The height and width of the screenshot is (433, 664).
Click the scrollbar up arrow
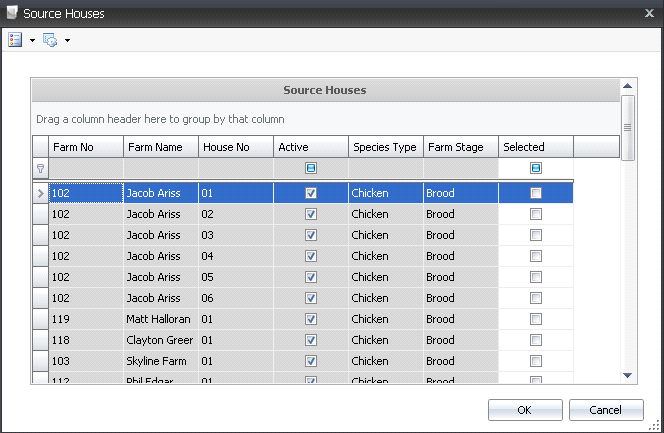point(628,86)
